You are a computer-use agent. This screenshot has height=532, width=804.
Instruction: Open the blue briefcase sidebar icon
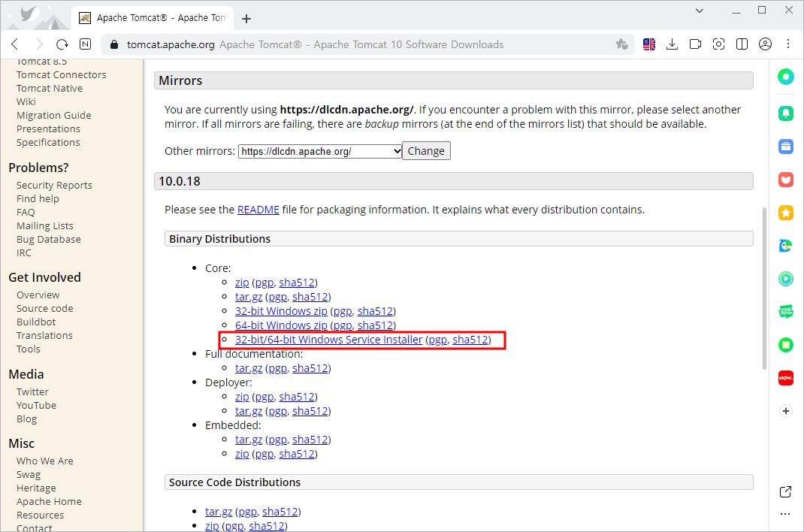point(785,147)
